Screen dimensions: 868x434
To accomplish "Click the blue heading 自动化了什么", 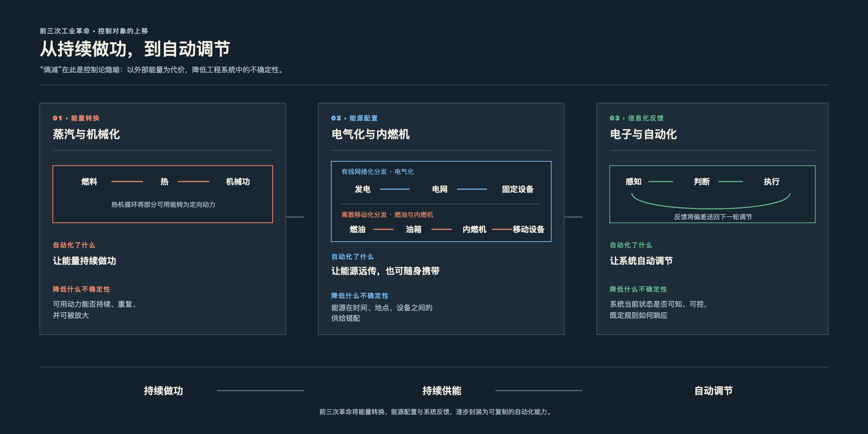I will [x=353, y=257].
